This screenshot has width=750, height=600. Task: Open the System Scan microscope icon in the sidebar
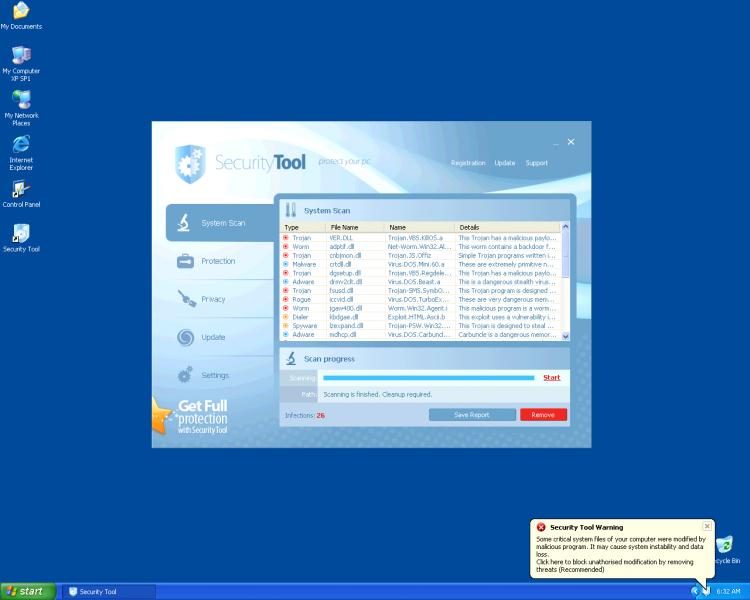coord(184,223)
